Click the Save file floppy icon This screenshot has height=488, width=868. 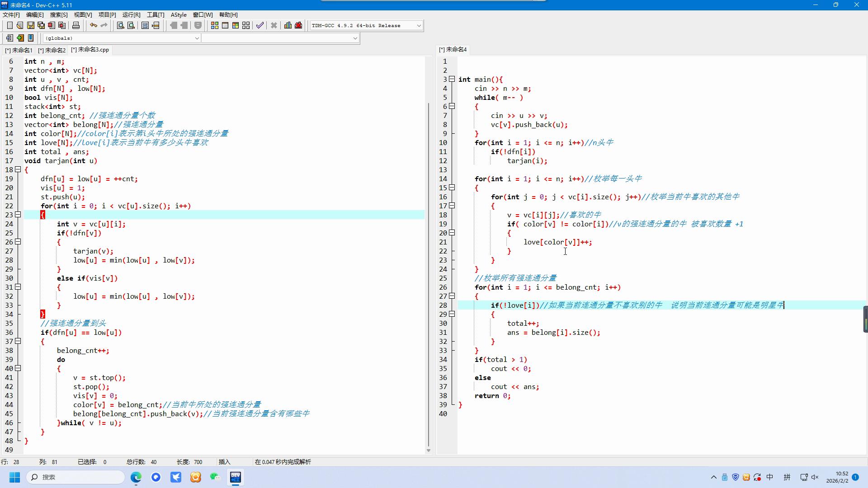(30, 25)
